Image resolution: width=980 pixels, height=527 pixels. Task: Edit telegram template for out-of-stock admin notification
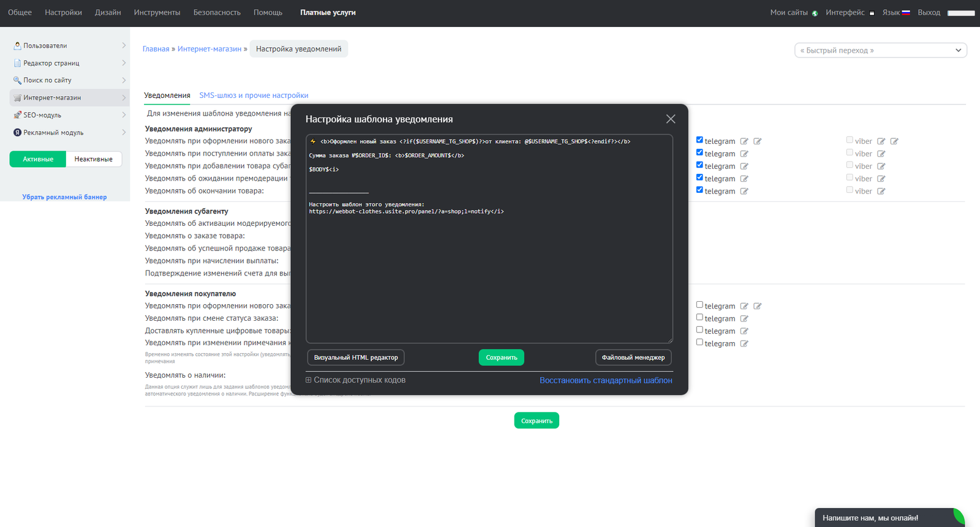tap(744, 191)
